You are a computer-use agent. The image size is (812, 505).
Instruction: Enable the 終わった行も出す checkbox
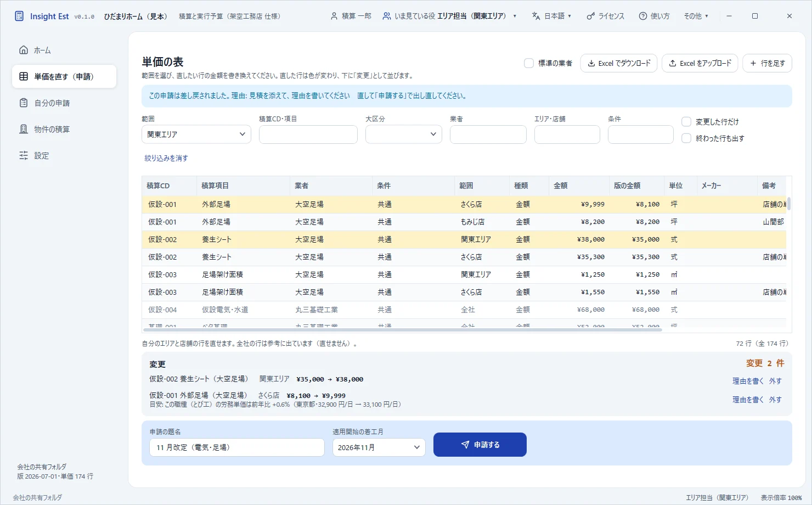tap(686, 138)
